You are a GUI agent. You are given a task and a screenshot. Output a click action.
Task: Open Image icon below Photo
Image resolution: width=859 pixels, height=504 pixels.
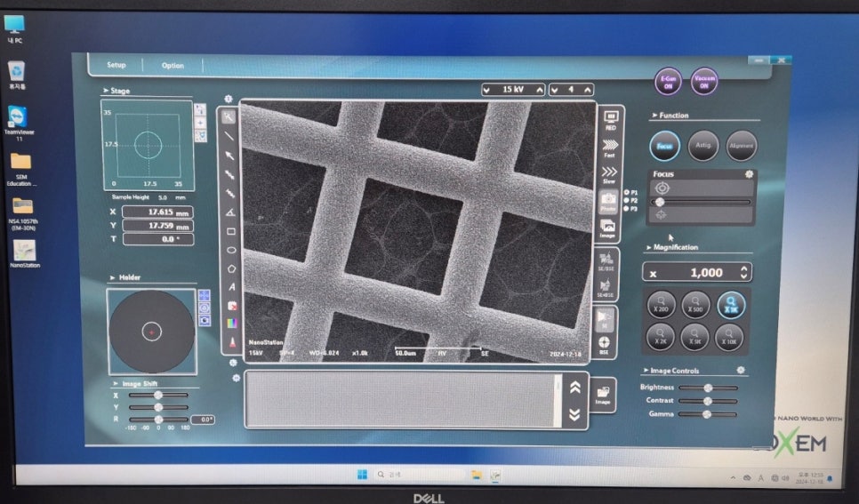(x=607, y=228)
